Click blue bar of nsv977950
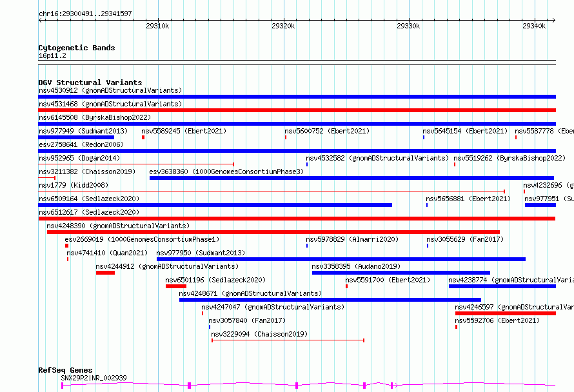The width and height of the screenshot is (574, 392). (x=341, y=259)
